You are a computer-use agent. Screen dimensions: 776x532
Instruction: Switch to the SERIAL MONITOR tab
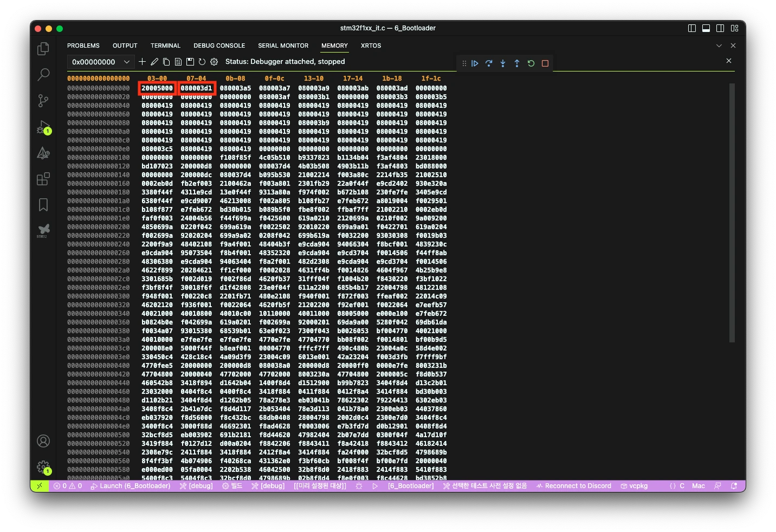point(283,46)
